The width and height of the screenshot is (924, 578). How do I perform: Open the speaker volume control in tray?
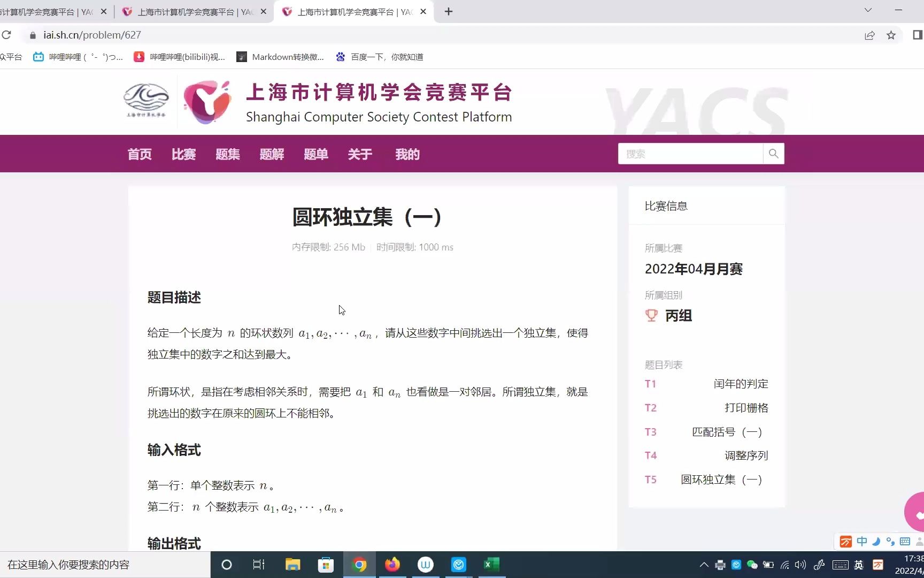pos(800,565)
